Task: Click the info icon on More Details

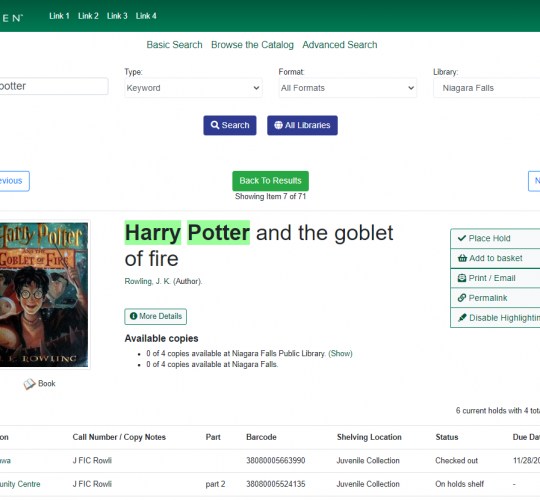Action: click(134, 316)
